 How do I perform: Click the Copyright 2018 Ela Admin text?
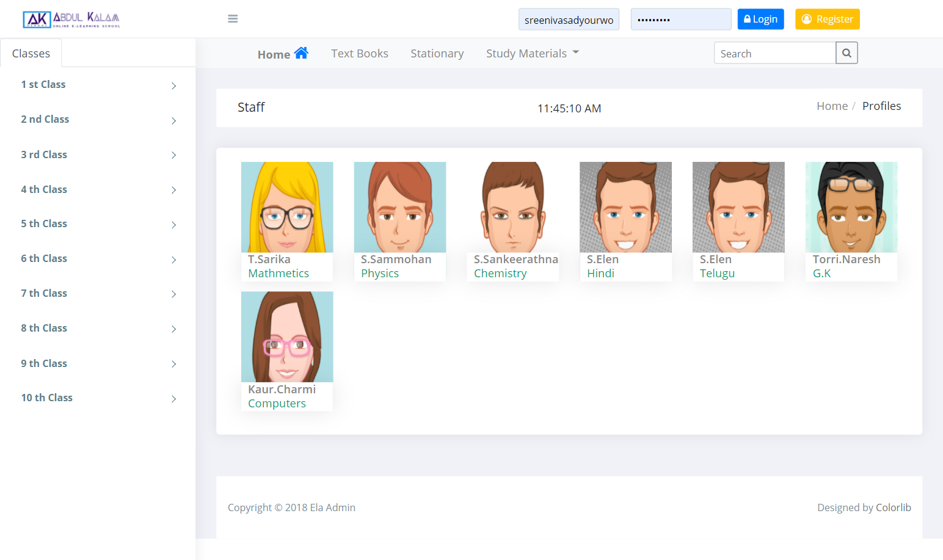(x=291, y=507)
